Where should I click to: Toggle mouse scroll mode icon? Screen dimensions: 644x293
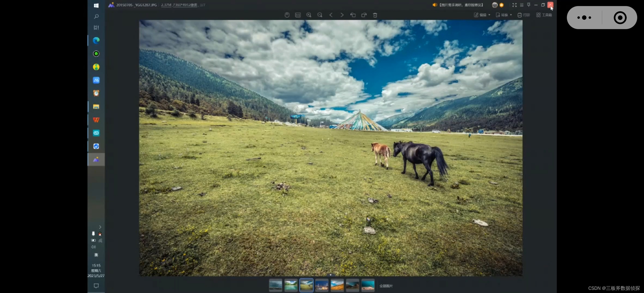pos(287,15)
